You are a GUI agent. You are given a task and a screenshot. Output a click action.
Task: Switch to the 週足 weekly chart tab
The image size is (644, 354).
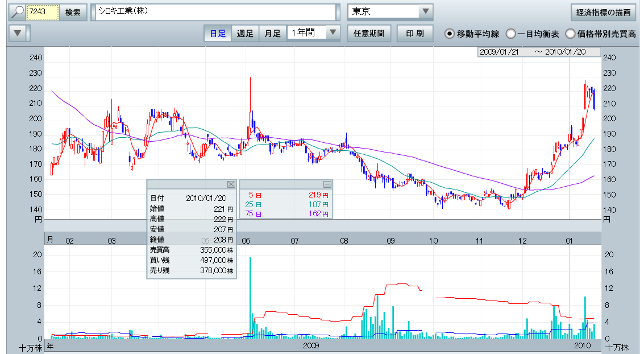tap(246, 34)
